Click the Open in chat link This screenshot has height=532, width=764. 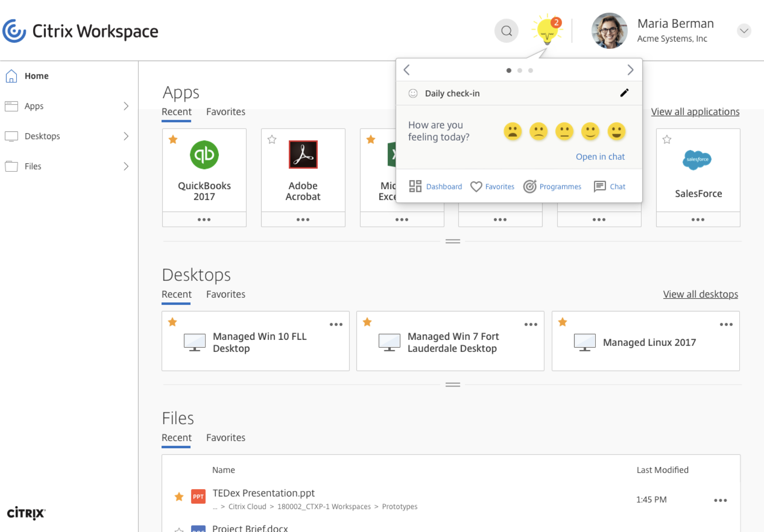(x=600, y=157)
